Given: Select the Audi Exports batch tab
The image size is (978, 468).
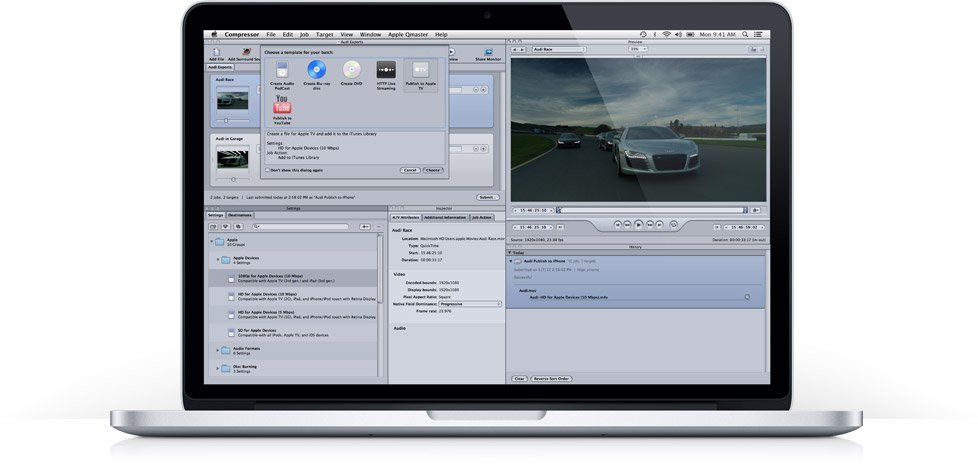Looking at the screenshot, I should (x=220, y=67).
